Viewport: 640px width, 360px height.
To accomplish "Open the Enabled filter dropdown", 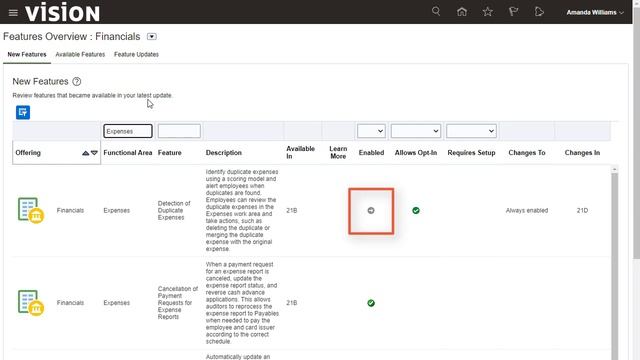I will pyautogui.click(x=371, y=131).
